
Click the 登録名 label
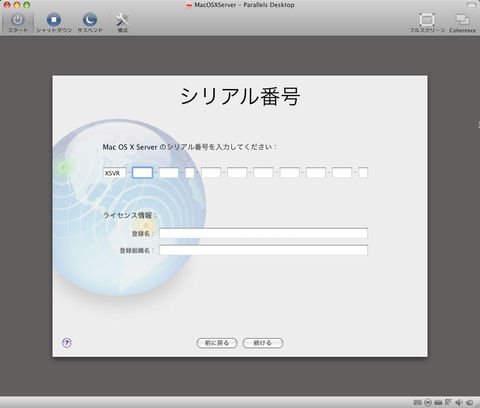tap(143, 234)
